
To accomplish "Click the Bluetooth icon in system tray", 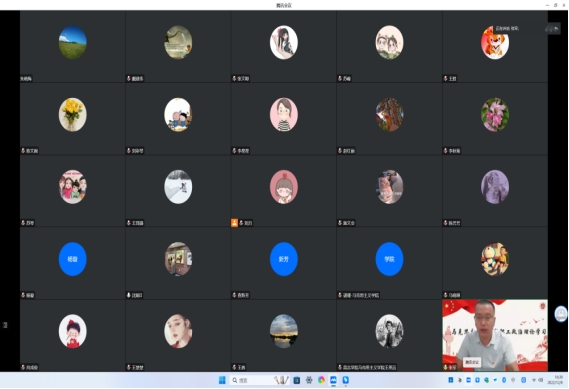I will pyautogui.click(x=504, y=380).
